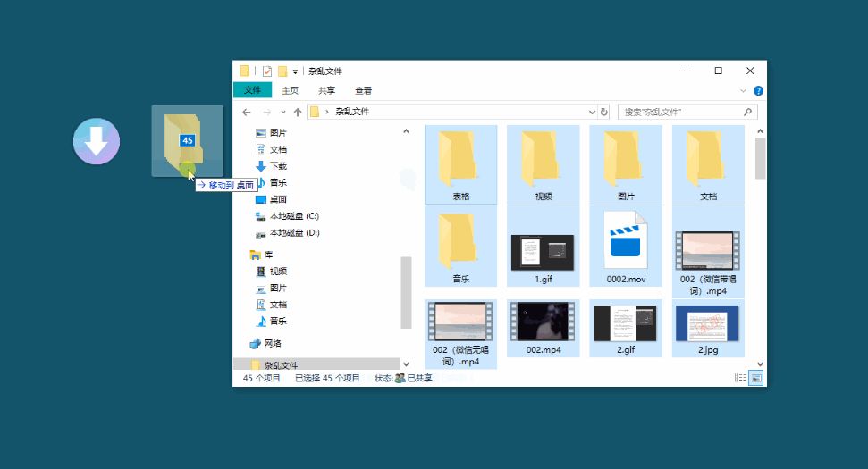Go back with the left arrow
Image resolution: width=868 pixels, height=469 pixels.
[x=247, y=113]
